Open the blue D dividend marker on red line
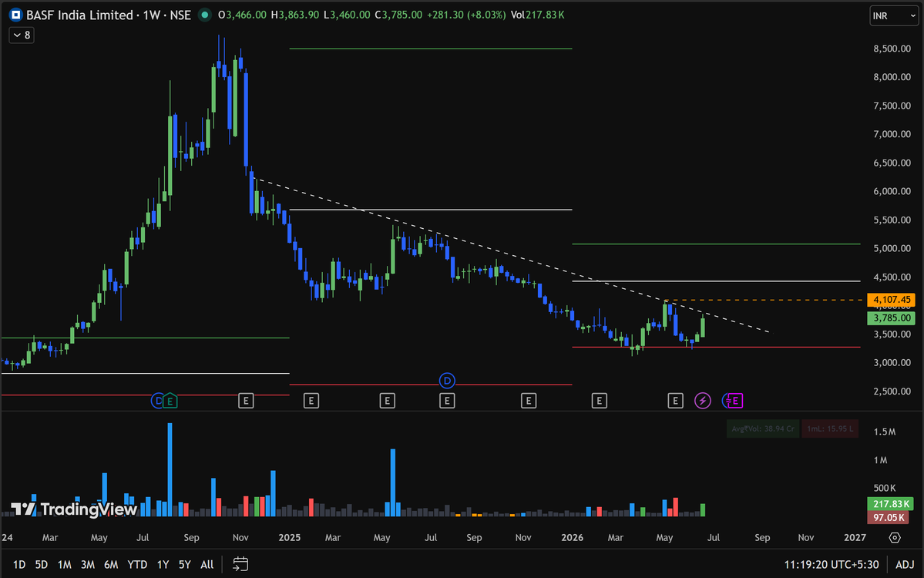 click(447, 381)
